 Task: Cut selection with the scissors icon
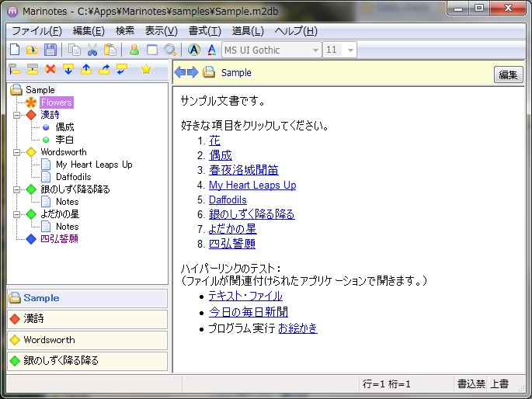pos(92,50)
